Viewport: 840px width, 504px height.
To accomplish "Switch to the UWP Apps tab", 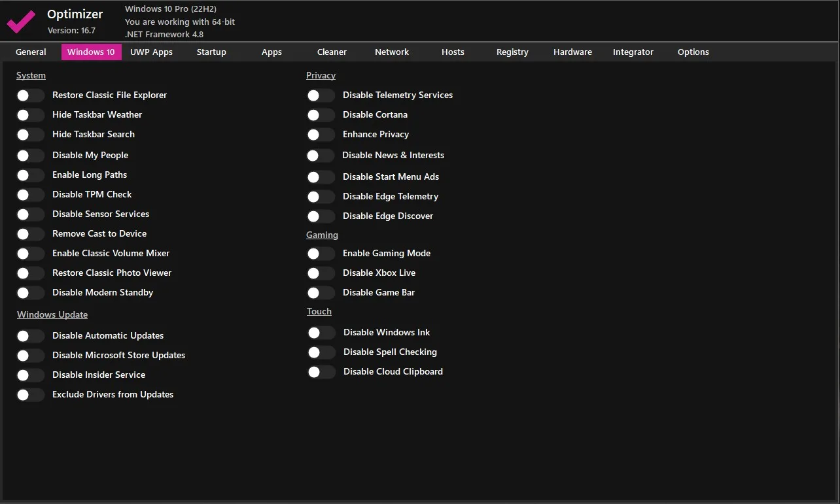I will (x=151, y=52).
